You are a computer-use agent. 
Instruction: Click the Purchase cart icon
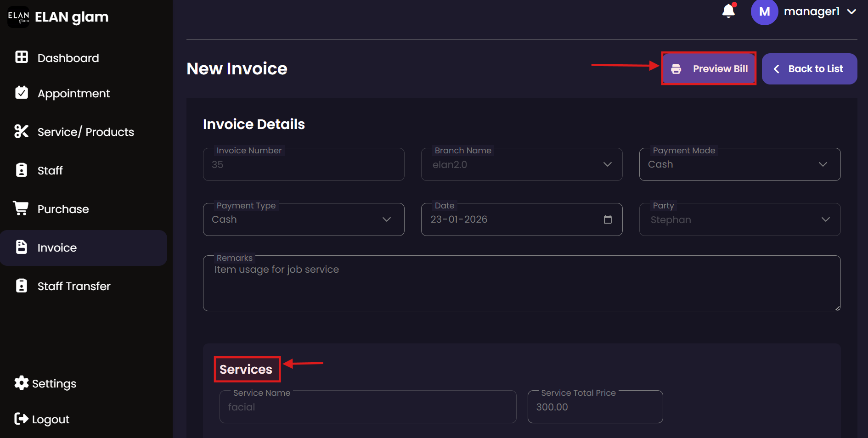point(21,208)
